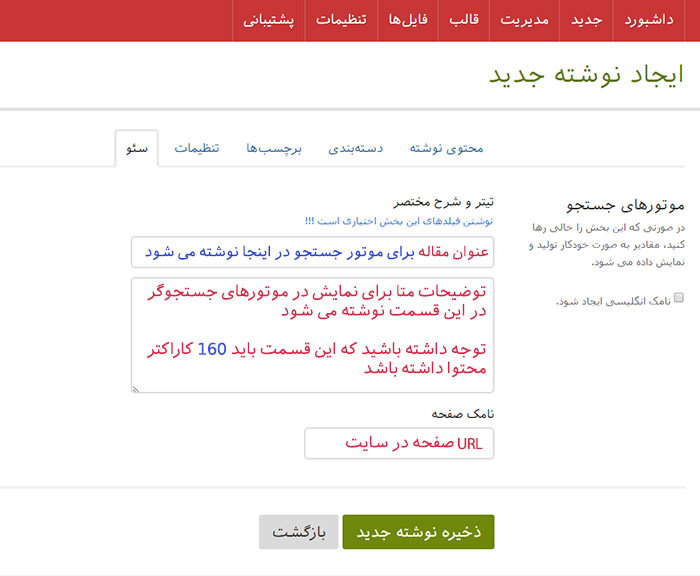Image resolution: width=700 pixels, height=576 pixels.
Task: Go back with بازگشت button
Action: [299, 532]
